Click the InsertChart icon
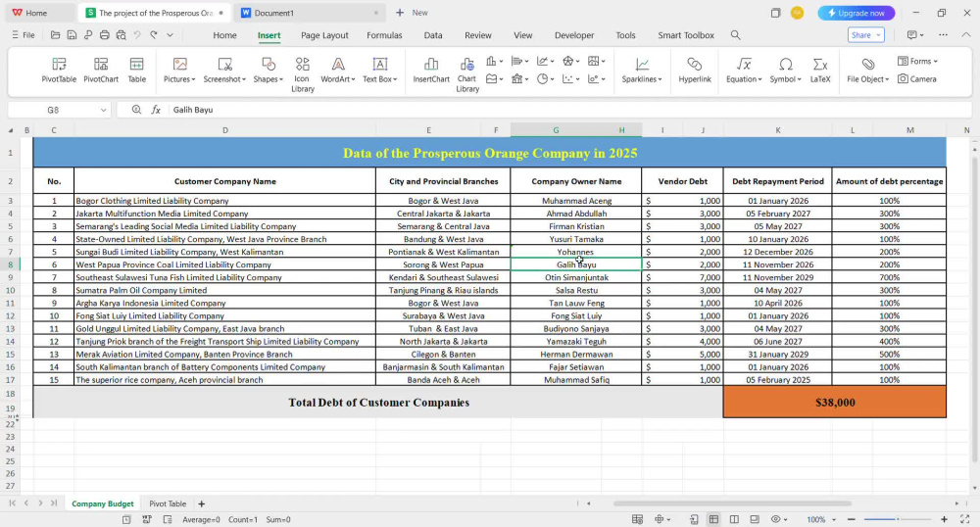Viewport: 980px width, 527px height. pyautogui.click(x=431, y=70)
